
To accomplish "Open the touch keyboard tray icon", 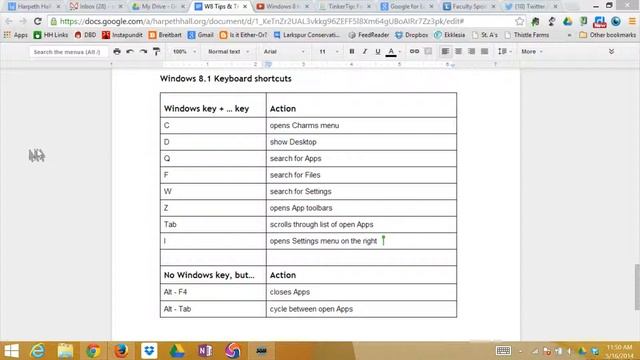I will tap(503, 351).
